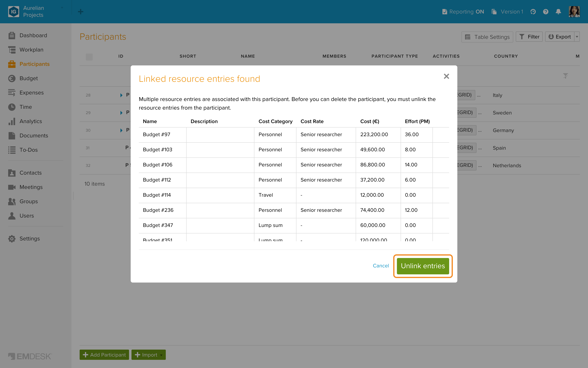Click the Participants briefcase icon

click(x=12, y=64)
